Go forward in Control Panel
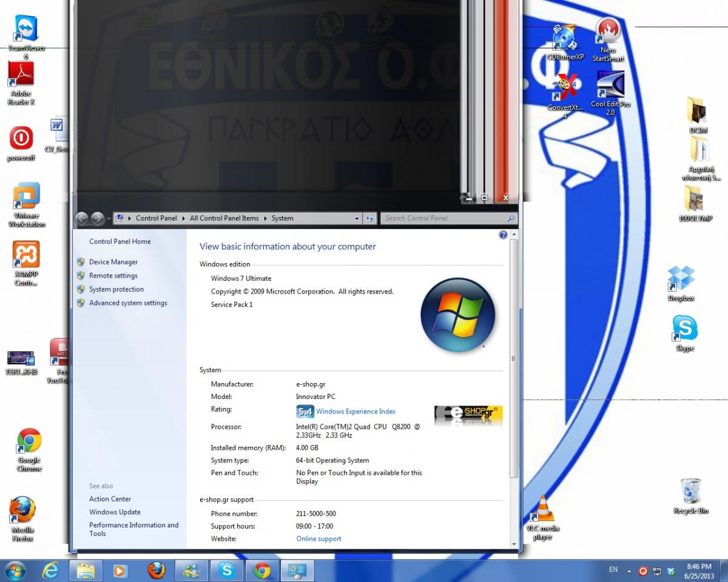 coord(97,218)
